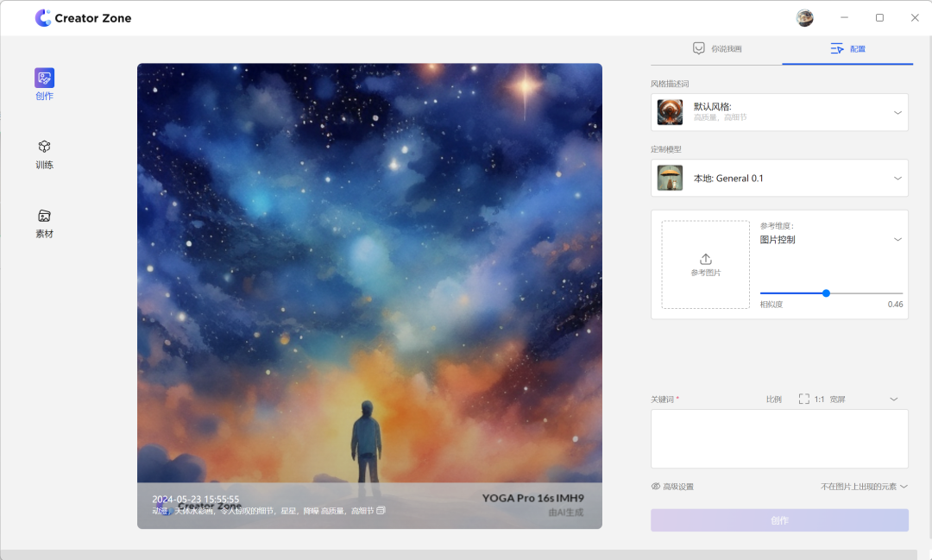Click the similarity value 0.46
932x560 pixels.
(895, 304)
